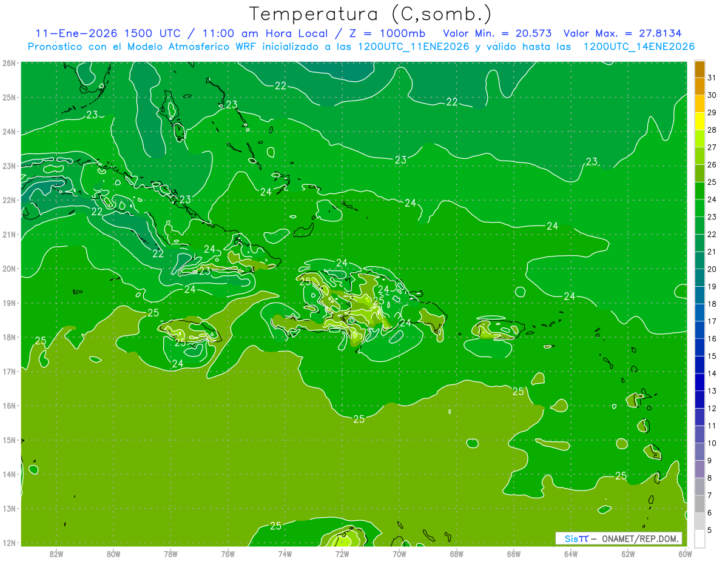
Task: Click the "26N" latitude label
Action: [x=8, y=63]
